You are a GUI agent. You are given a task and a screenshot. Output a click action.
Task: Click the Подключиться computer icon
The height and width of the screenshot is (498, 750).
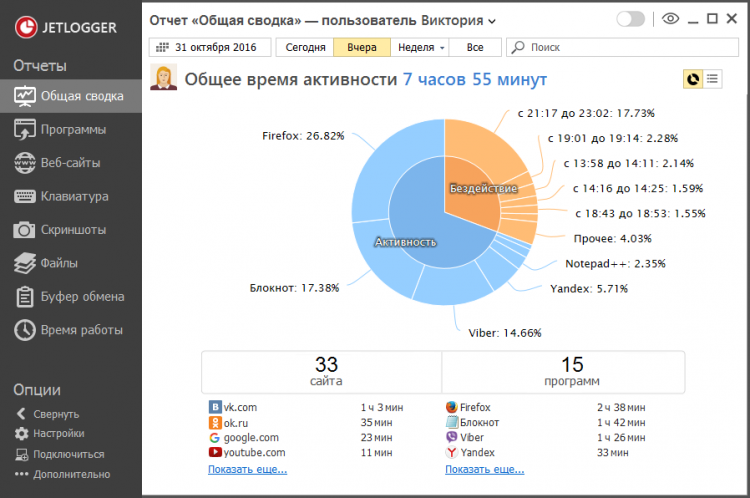[22, 454]
